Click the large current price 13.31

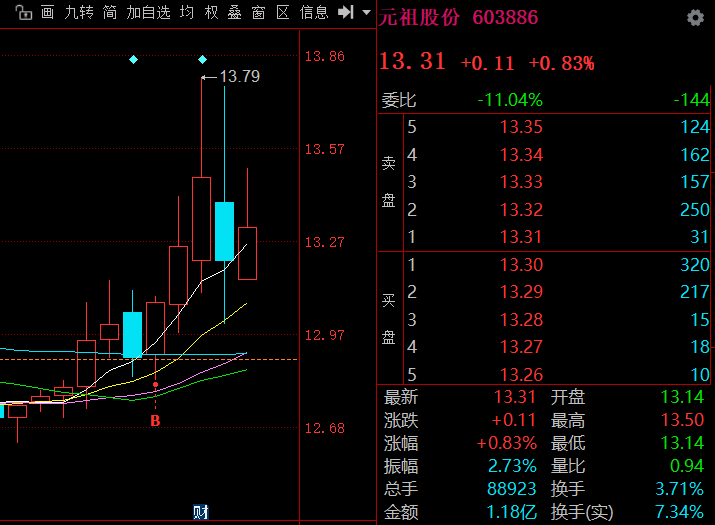[412, 61]
